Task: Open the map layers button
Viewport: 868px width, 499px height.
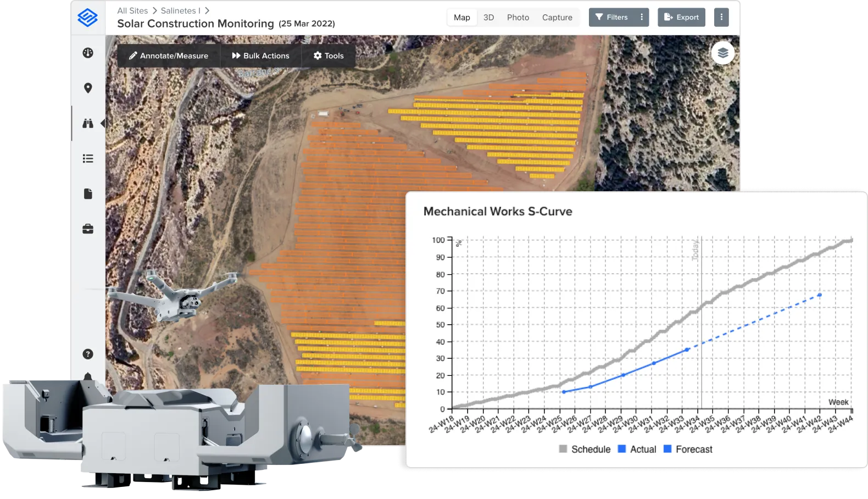Action: (723, 53)
